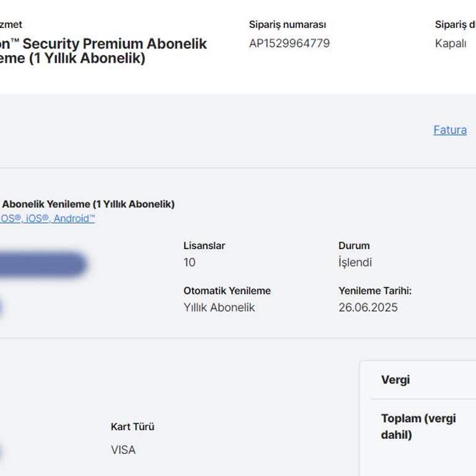Click the Yıllık Abonelik renewal value

pyautogui.click(x=219, y=307)
